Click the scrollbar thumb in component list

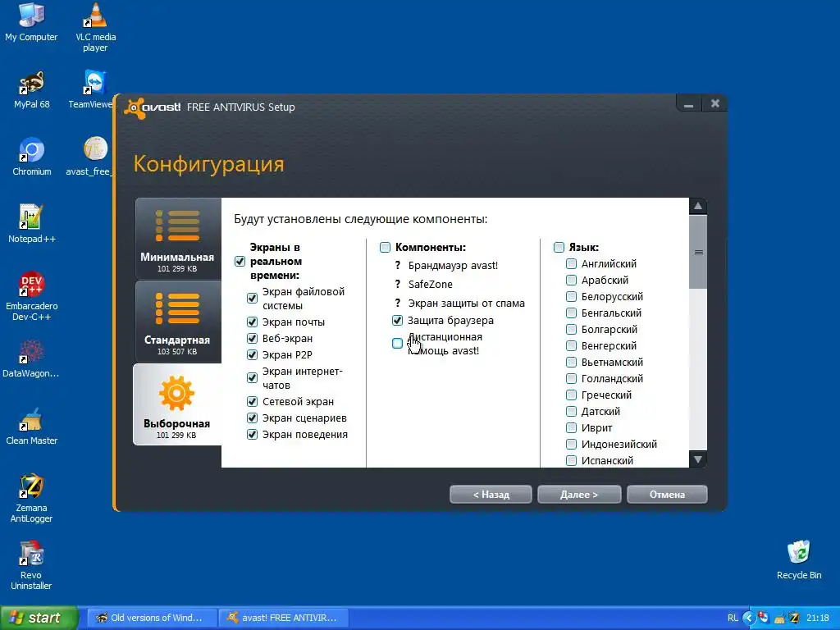coord(698,252)
